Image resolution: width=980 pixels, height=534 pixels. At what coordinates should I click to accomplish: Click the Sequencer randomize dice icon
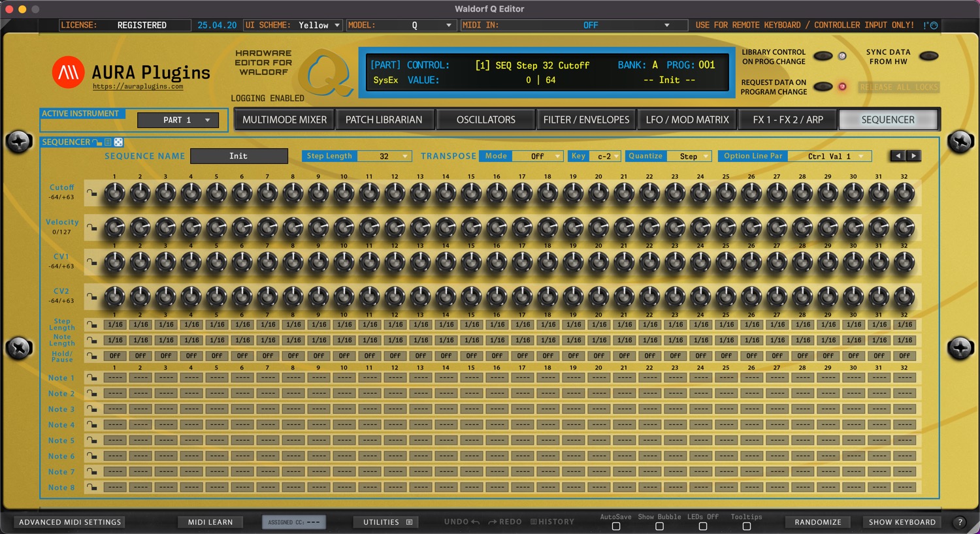[x=118, y=142]
